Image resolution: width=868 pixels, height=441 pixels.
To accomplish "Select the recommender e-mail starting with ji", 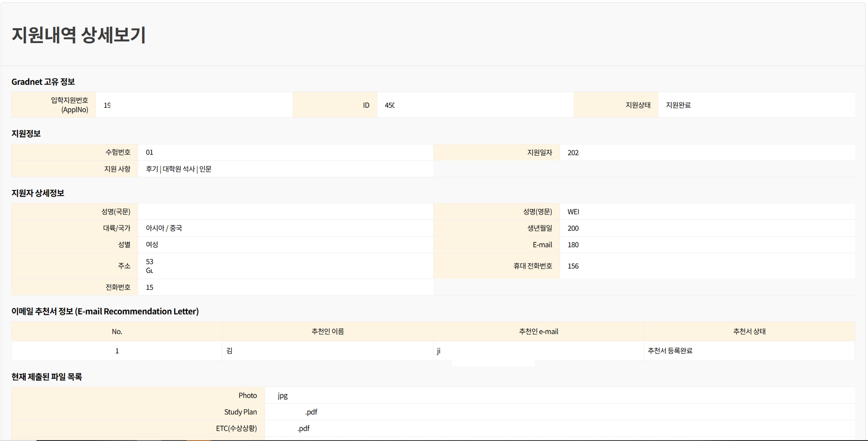I will pyautogui.click(x=438, y=351).
